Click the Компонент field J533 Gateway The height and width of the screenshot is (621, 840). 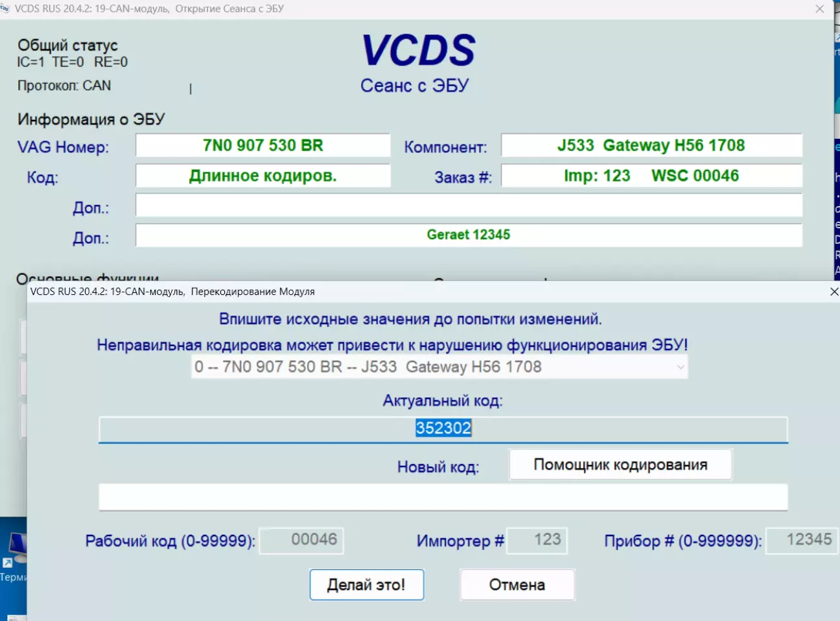(x=651, y=145)
